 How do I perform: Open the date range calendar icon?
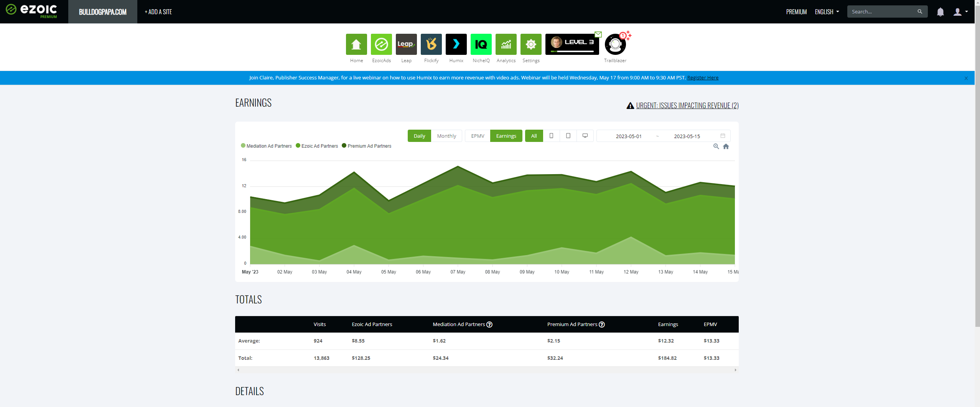[723, 136]
